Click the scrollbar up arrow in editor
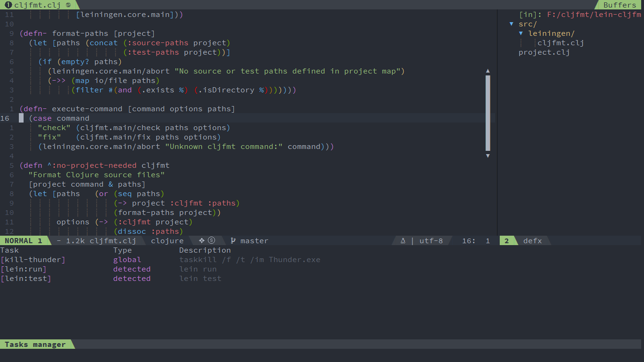 tap(488, 71)
